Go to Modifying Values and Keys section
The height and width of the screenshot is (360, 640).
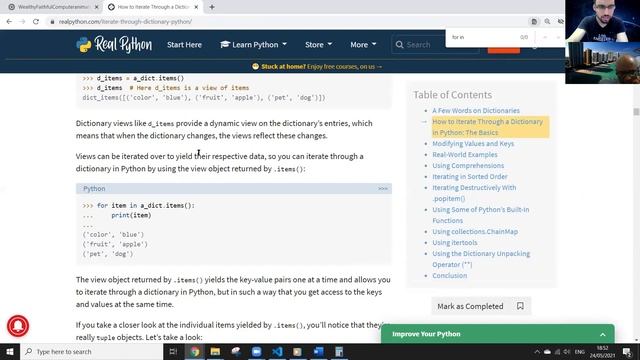tap(473, 144)
